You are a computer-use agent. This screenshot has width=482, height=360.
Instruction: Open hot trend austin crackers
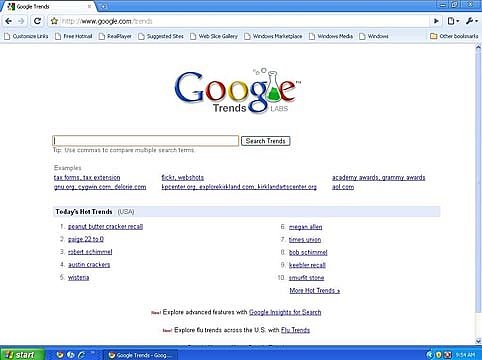pyautogui.click(x=89, y=265)
